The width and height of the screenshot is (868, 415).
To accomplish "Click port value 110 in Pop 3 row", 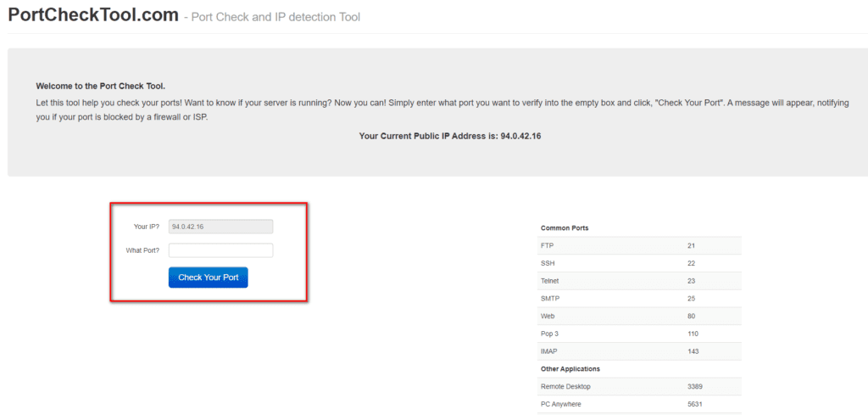I will coord(693,334).
